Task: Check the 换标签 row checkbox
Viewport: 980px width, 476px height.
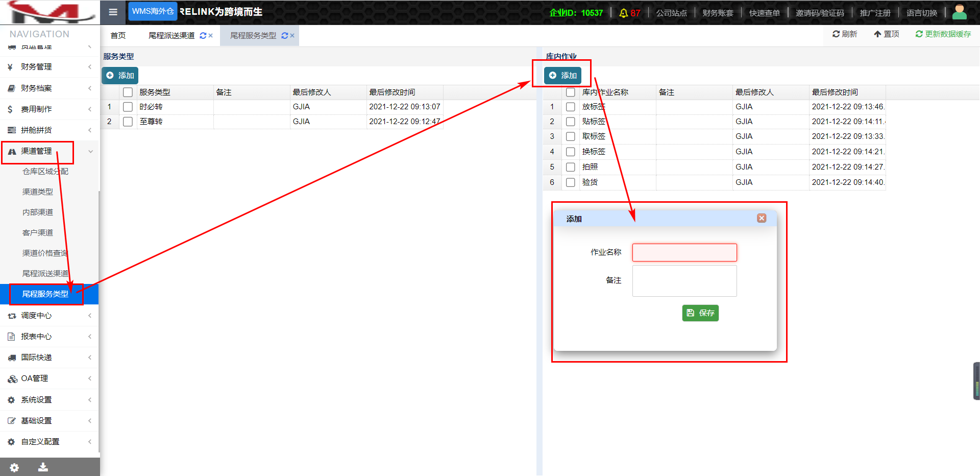Action: point(571,152)
